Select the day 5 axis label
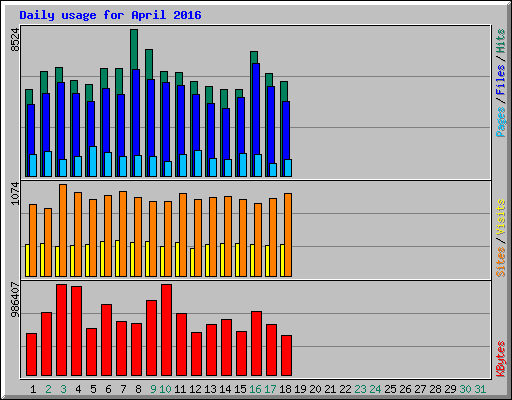 (x=93, y=389)
